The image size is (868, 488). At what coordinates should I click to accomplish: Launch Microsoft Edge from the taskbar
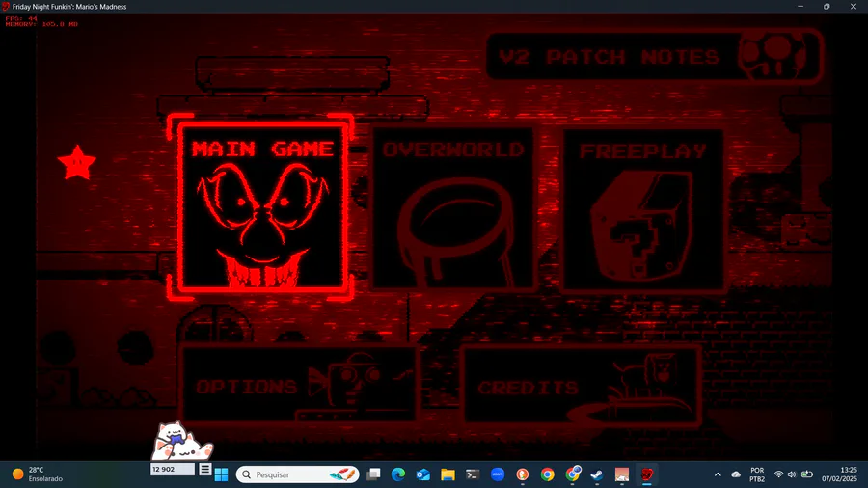point(398,474)
